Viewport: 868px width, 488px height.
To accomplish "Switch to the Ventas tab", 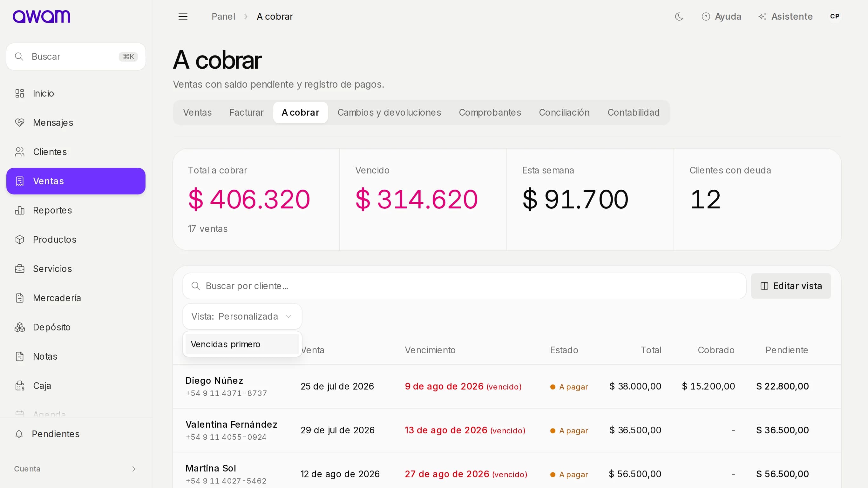I will tap(197, 112).
